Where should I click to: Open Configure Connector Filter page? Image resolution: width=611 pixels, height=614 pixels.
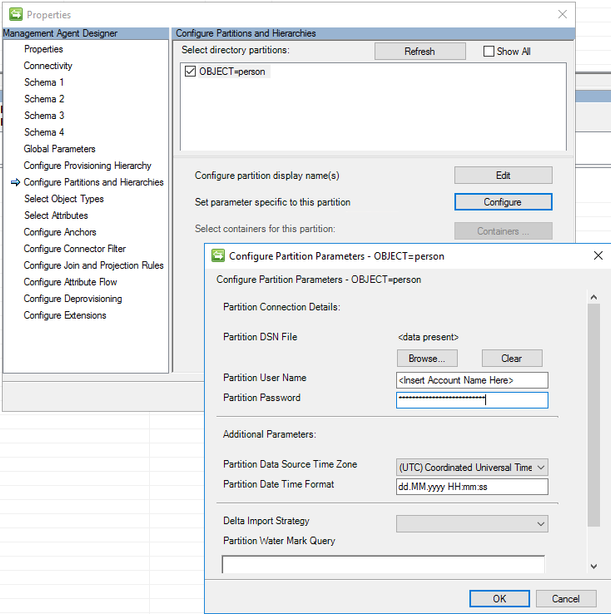(x=74, y=249)
